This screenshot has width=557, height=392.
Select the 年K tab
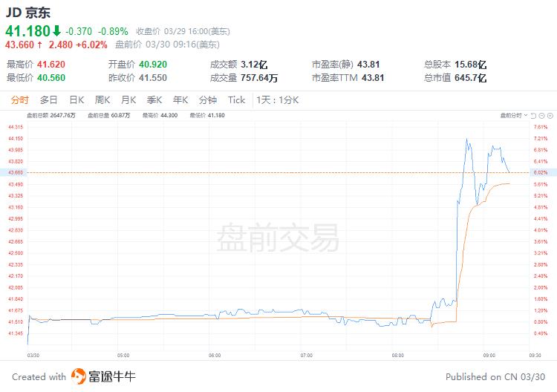pos(180,100)
